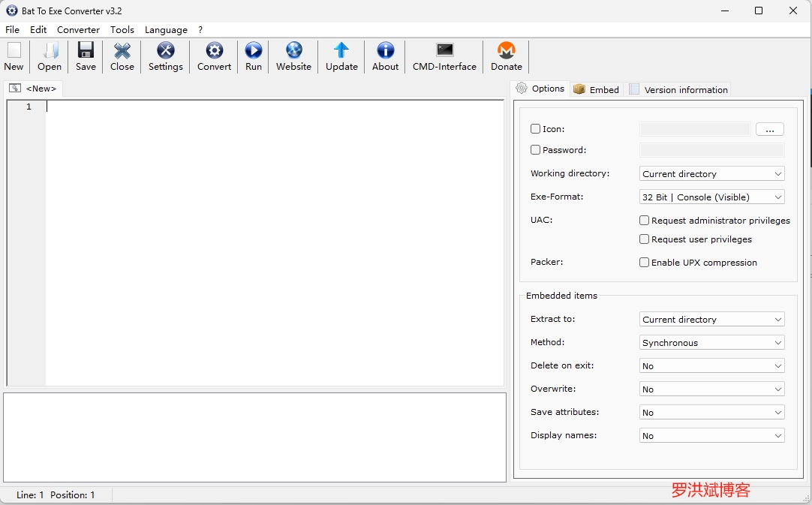This screenshot has width=812, height=505.
Task: Open the ? help menu
Action: click(x=200, y=29)
